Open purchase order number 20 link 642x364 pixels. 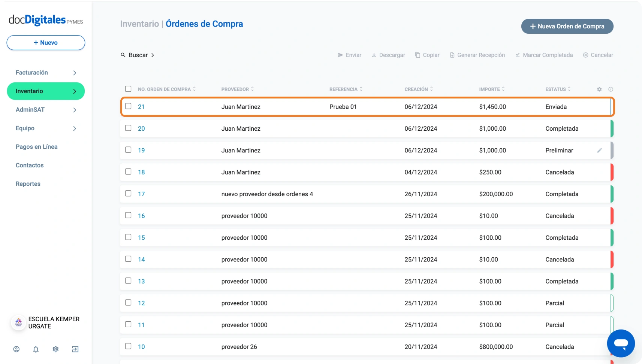tap(141, 128)
